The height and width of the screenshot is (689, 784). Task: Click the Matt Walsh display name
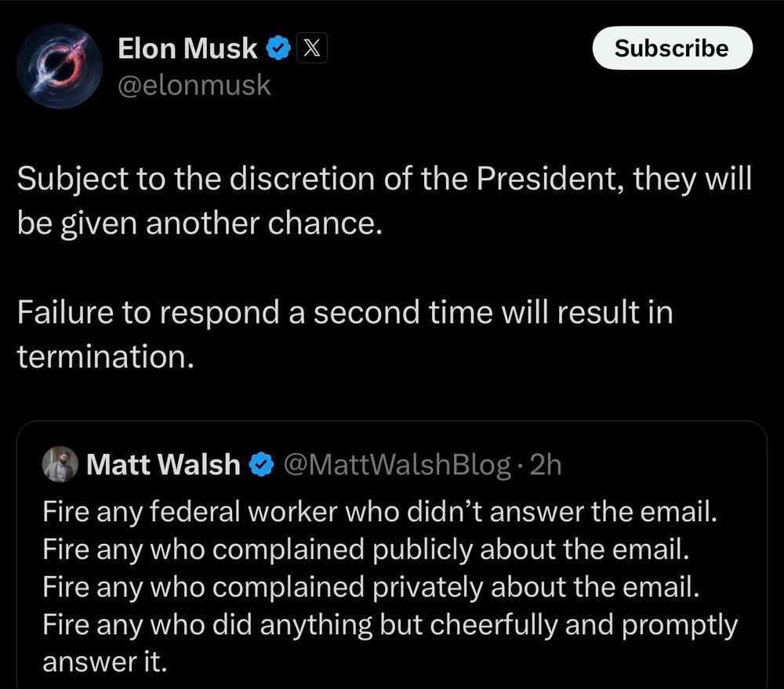click(163, 465)
